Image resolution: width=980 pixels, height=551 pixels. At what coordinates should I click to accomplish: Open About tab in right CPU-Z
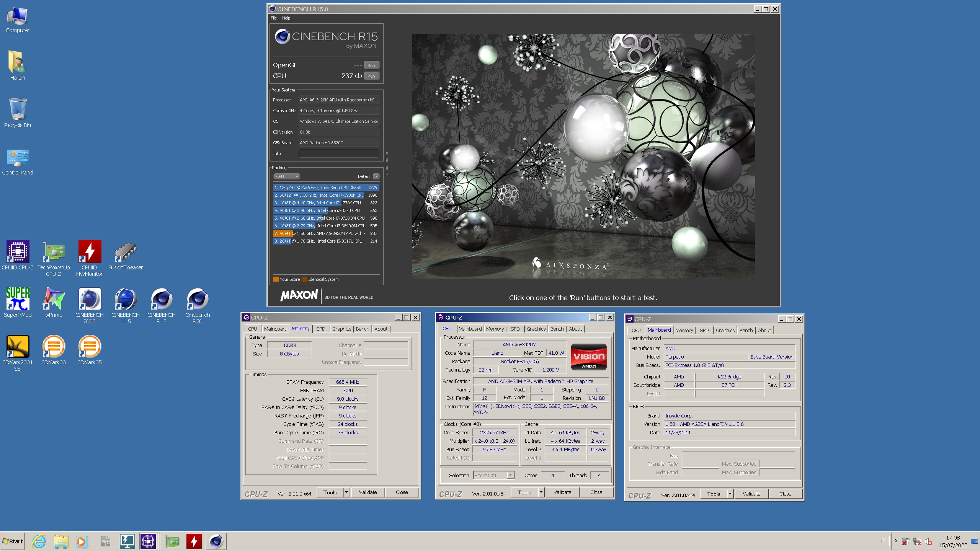(764, 330)
